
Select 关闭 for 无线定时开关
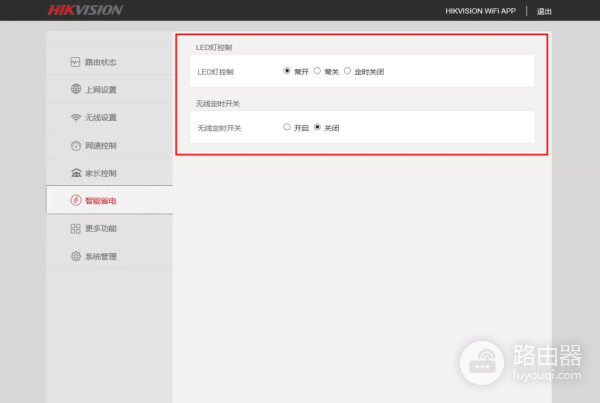(318, 128)
